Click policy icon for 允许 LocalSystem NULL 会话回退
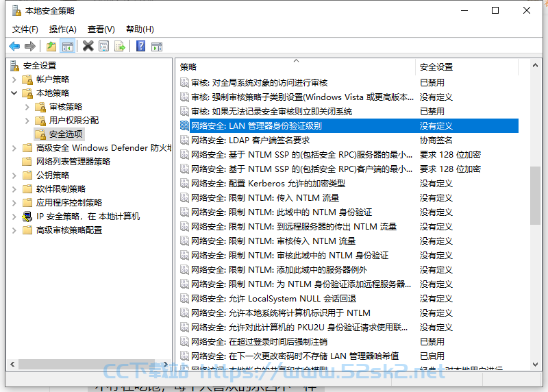This screenshot has width=548, height=392. (x=184, y=298)
